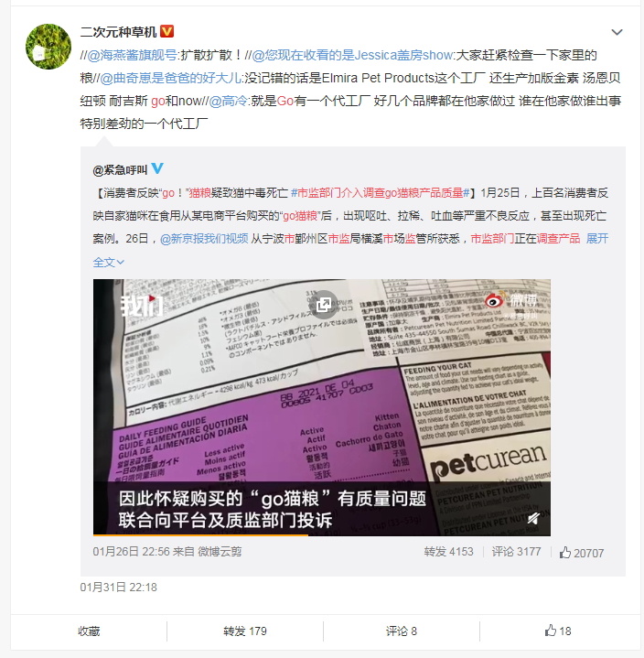Unmute the video with the sound icon

(533, 519)
